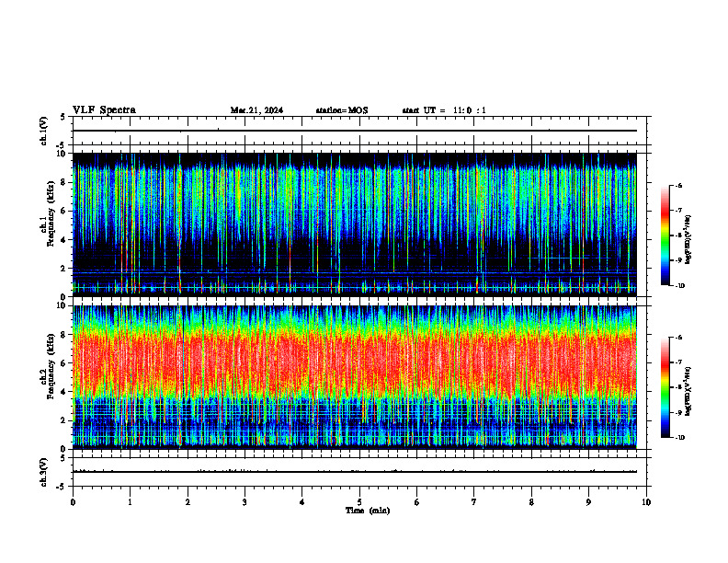Click the ch.2 spectrogram color bar

click(x=665, y=387)
